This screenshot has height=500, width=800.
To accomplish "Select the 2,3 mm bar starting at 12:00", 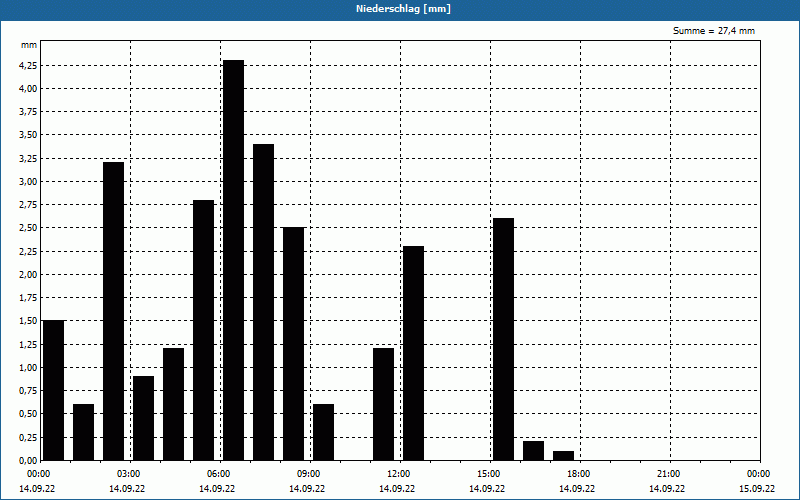I will (x=413, y=353).
